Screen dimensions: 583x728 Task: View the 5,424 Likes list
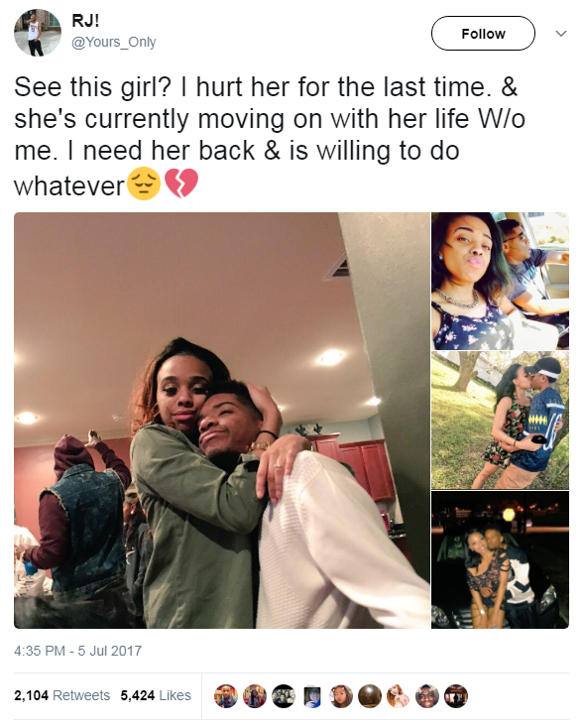(x=156, y=695)
